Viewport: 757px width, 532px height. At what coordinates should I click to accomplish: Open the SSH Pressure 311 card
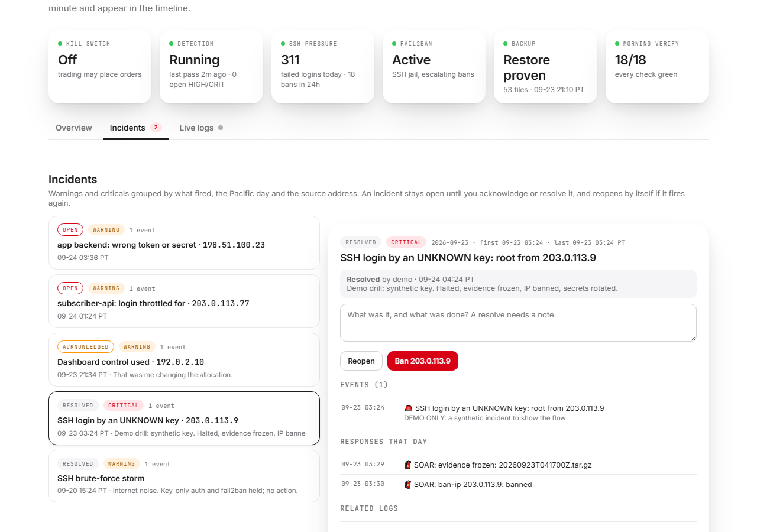tap(323, 67)
